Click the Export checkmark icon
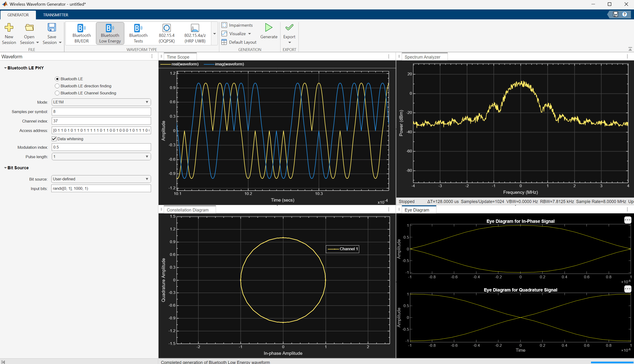634x364 pixels. click(289, 27)
